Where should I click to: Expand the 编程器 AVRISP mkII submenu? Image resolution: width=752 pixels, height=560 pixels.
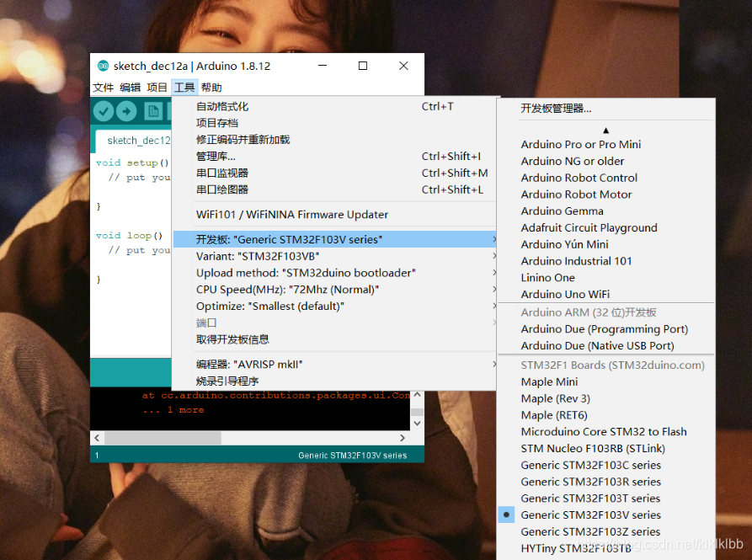click(334, 365)
